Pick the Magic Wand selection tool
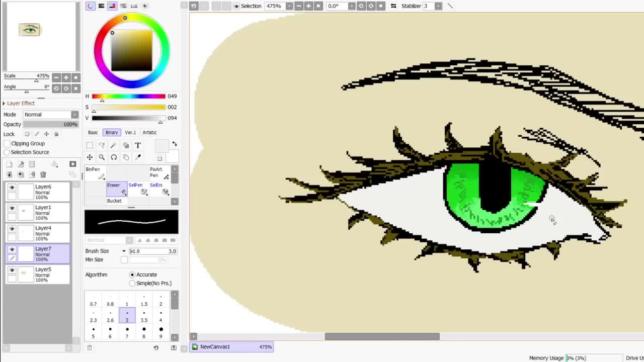 (114, 146)
